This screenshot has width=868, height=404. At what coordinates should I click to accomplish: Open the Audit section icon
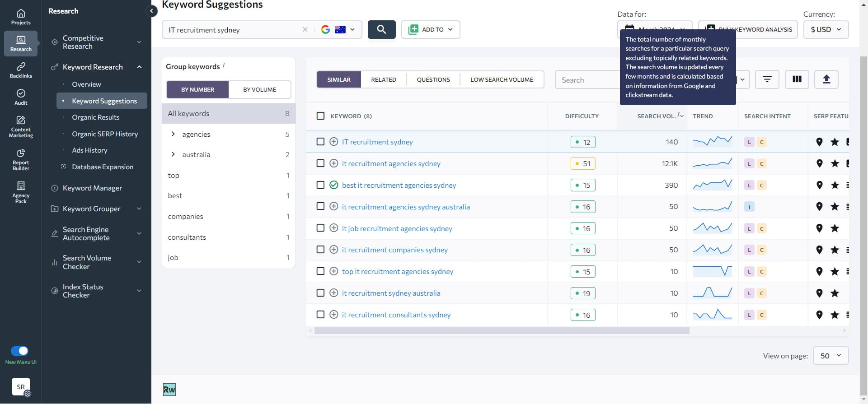pos(21,97)
